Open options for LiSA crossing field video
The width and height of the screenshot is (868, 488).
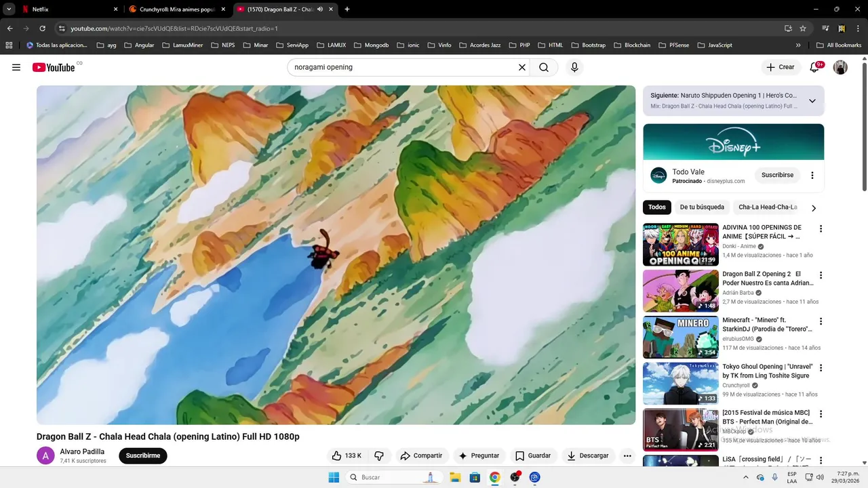coord(821,460)
